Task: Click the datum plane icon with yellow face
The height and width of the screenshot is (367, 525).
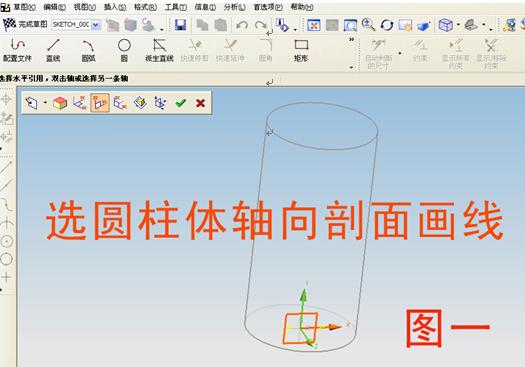Action: tap(140, 103)
